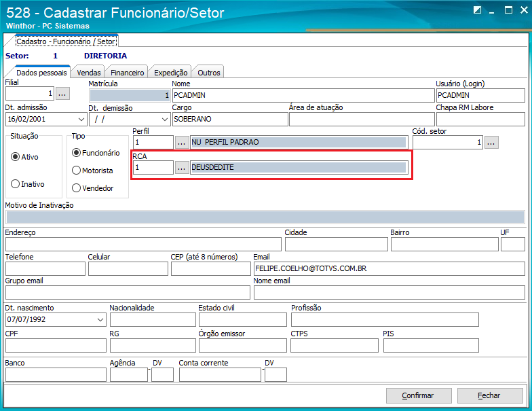Open the Expedição tab
Screen dimensions: 532x411
click(171, 73)
